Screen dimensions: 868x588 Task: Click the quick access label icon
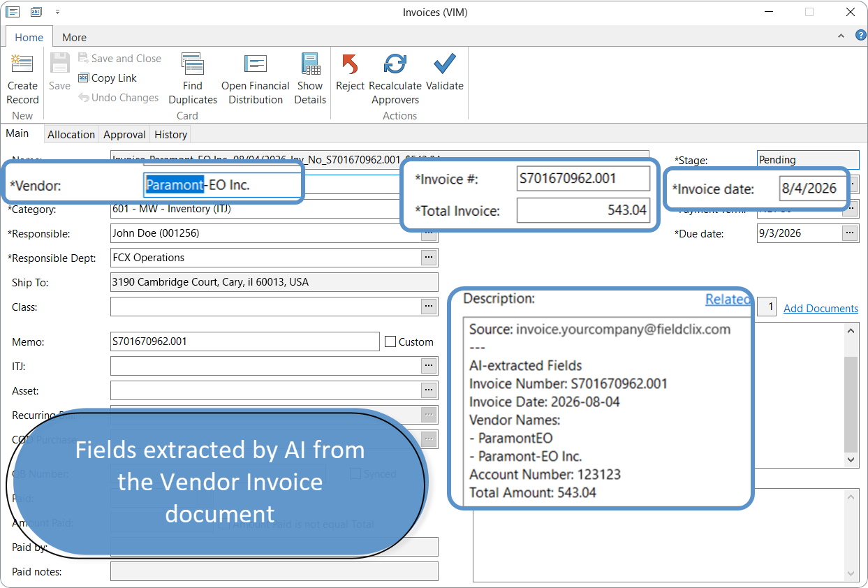36,11
